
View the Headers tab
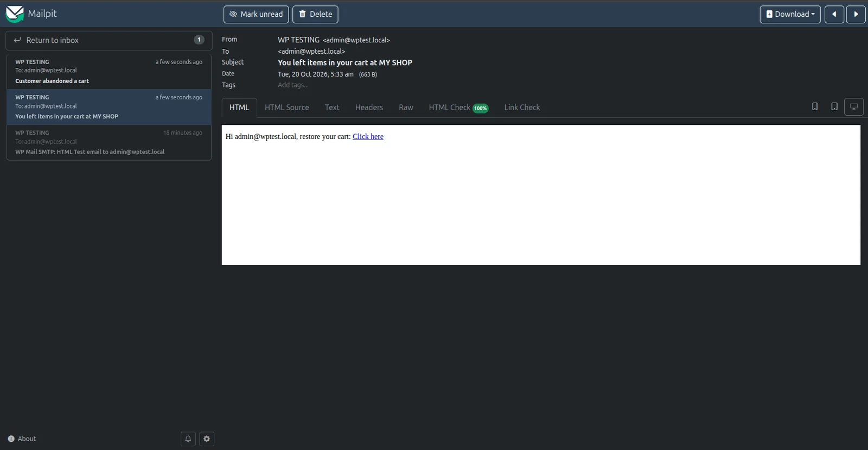[x=369, y=107]
